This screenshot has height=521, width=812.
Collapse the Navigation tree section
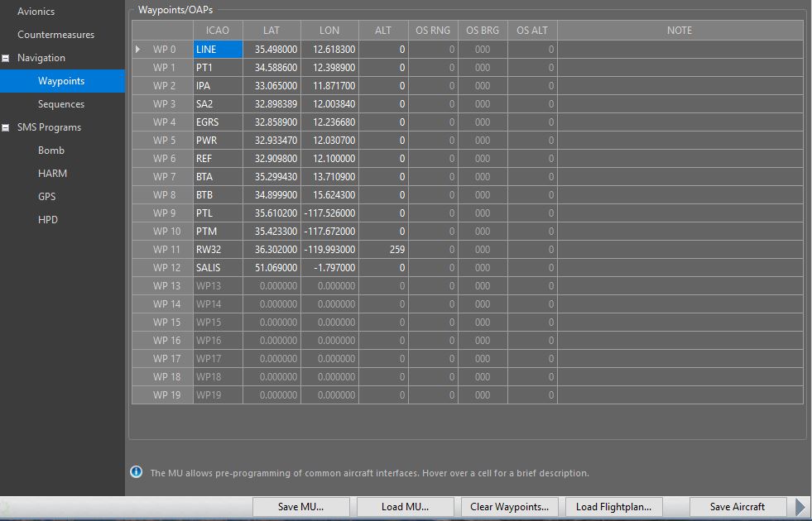click(x=7, y=58)
